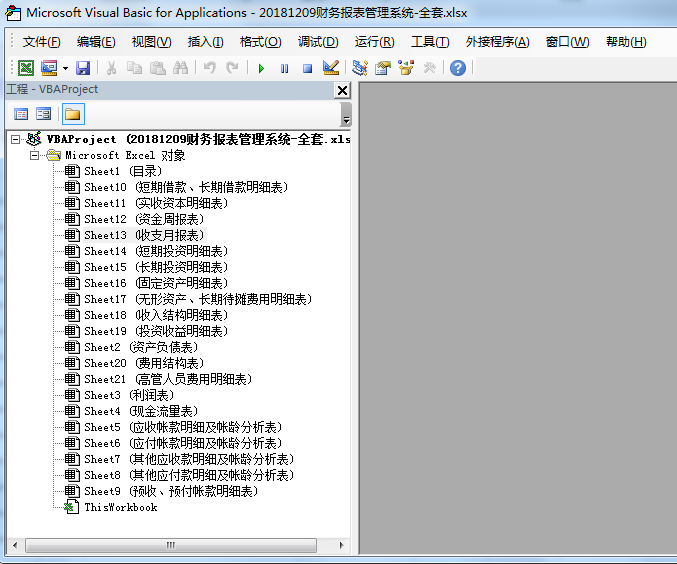Click the View Microsoft Excel toolbar icon

pyautogui.click(x=26, y=68)
